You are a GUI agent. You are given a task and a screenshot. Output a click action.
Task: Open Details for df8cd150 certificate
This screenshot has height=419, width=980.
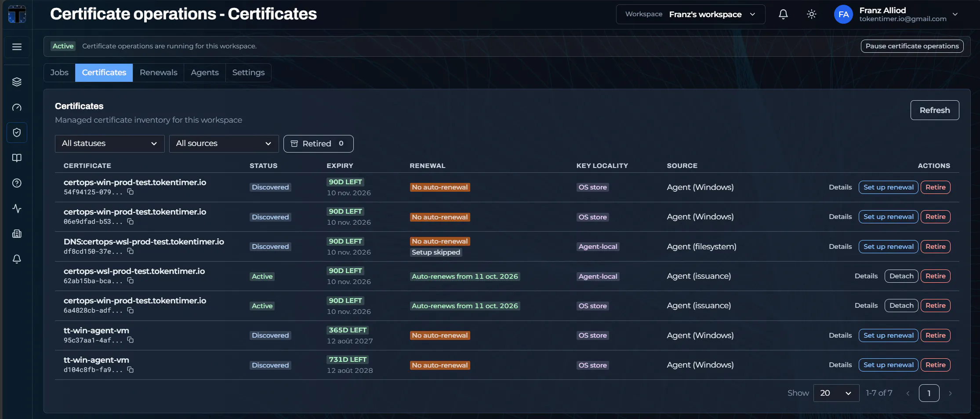click(x=840, y=247)
